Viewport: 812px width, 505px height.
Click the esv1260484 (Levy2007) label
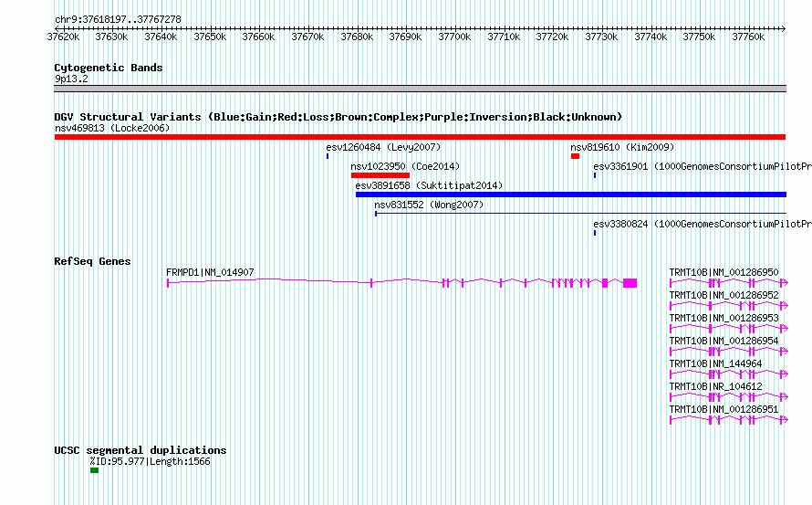pyautogui.click(x=383, y=147)
